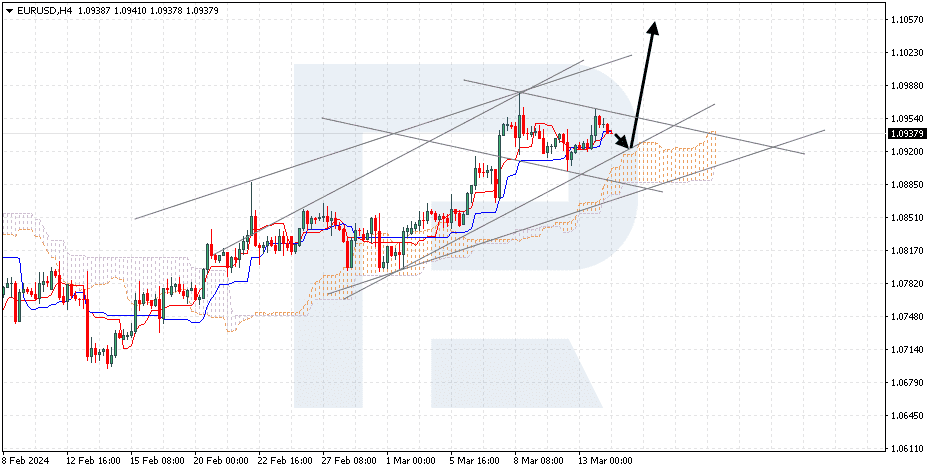Click the 1.09880 price axis label
This screenshot has height=472, width=931.
907,85
